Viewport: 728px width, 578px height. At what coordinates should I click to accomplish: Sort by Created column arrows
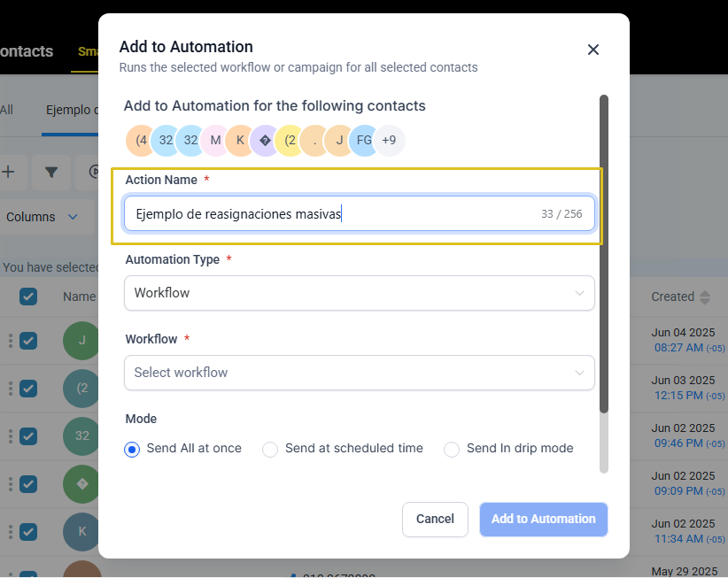705,297
